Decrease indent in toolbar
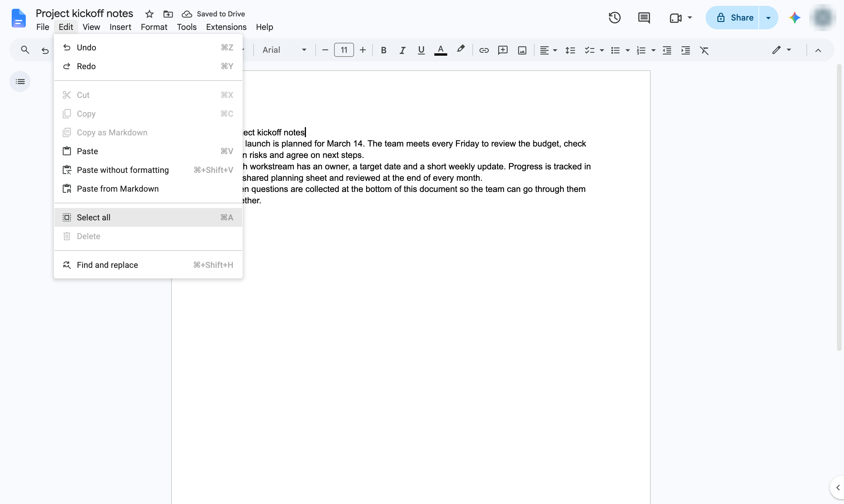The height and width of the screenshot is (504, 844). (667, 50)
